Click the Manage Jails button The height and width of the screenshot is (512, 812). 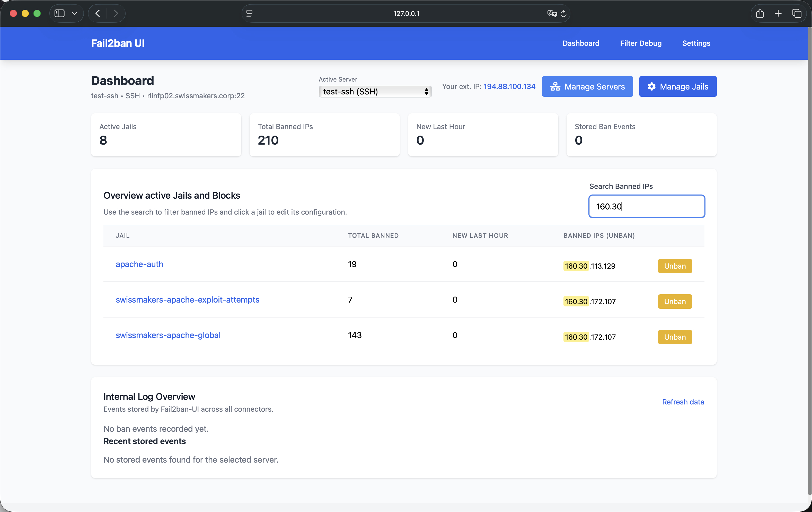pos(677,87)
